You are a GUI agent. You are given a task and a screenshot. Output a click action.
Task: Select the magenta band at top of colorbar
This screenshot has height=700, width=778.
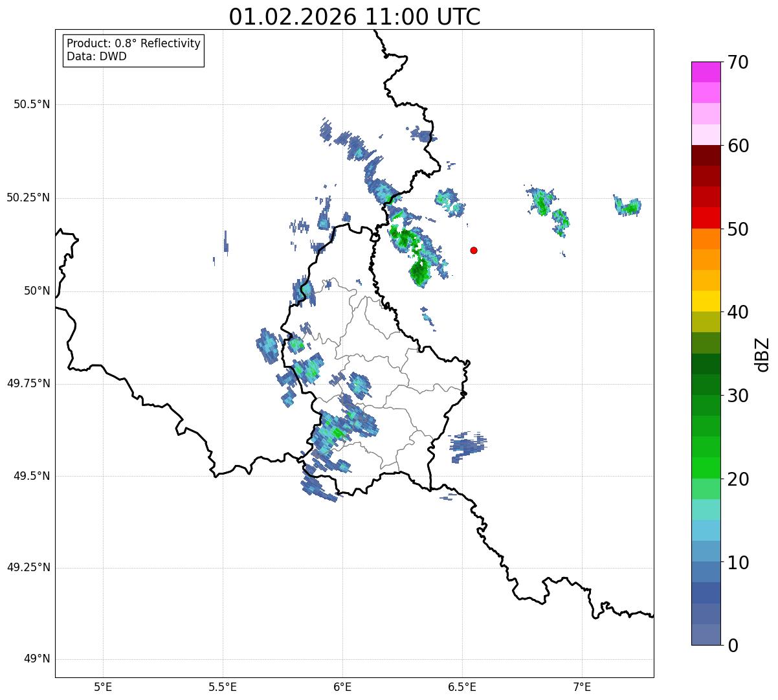(x=706, y=72)
